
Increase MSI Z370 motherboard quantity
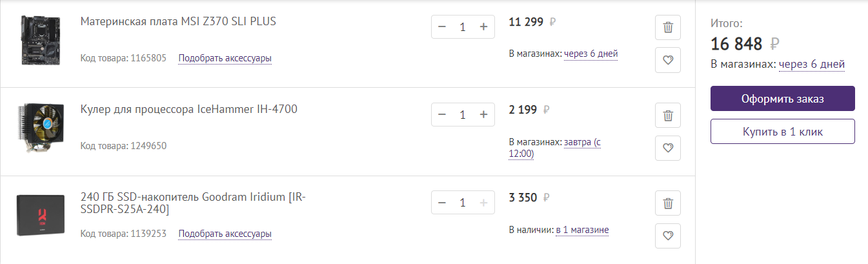483,27
